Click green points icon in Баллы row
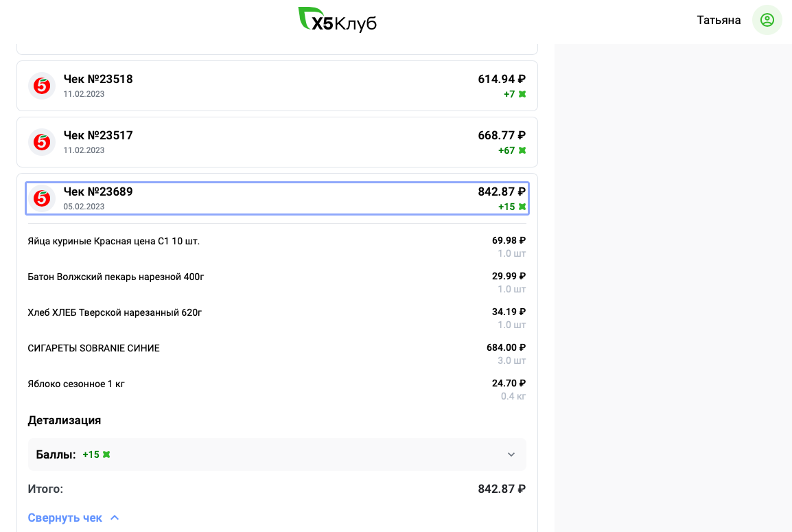This screenshot has width=792, height=532. pyautogui.click(x=106, y=454)
